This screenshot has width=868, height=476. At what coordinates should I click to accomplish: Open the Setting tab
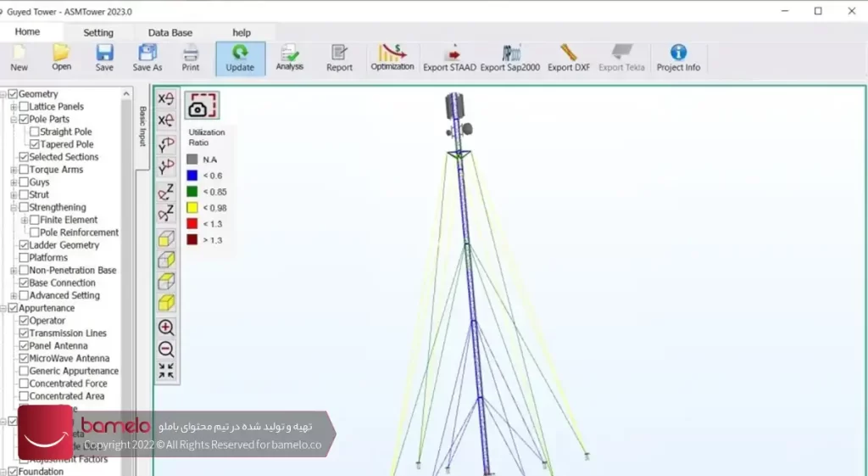(x=98, y=33)
